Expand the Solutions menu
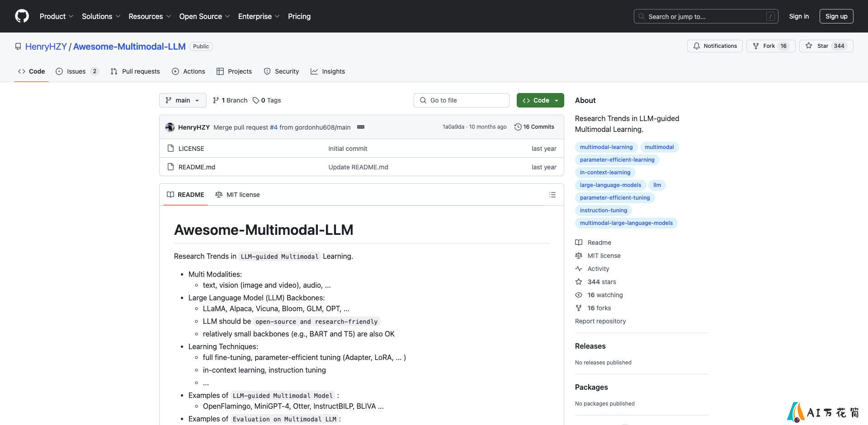Screen dimensions: 868x425 click(x=101, y=16)
